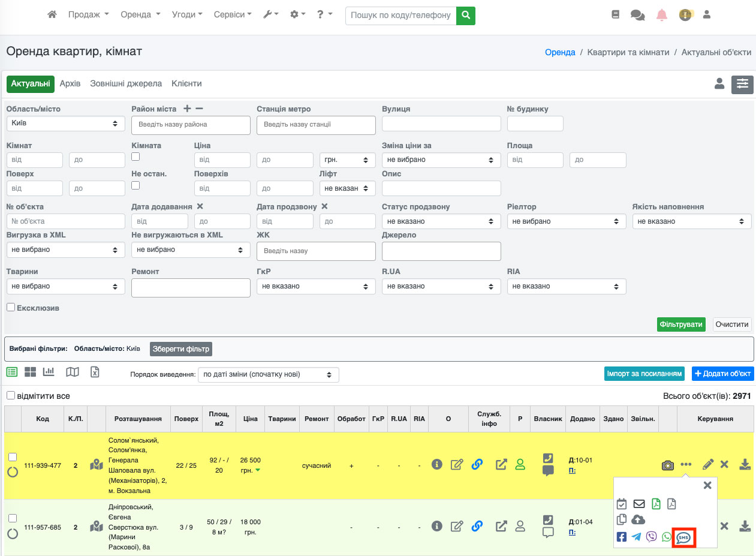Open the 'Область/місто' dropdown showing Київ
Screen dimensions: 756x556
point(65,123)
